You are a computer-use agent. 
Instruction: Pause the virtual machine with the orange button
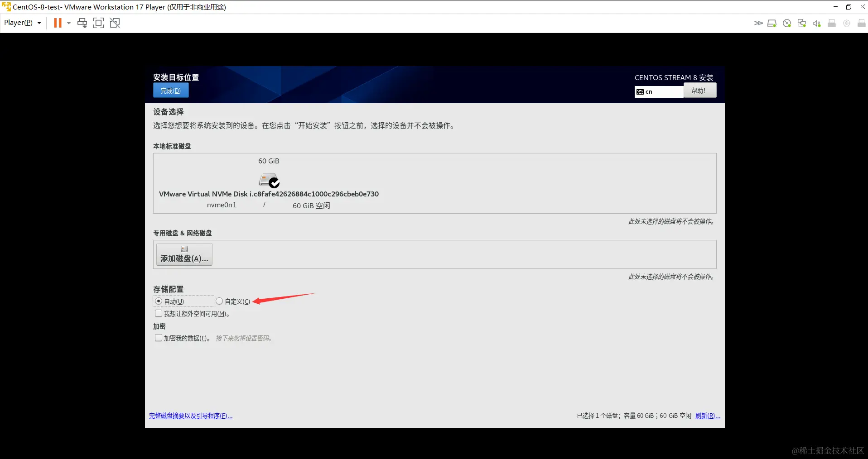58,23
